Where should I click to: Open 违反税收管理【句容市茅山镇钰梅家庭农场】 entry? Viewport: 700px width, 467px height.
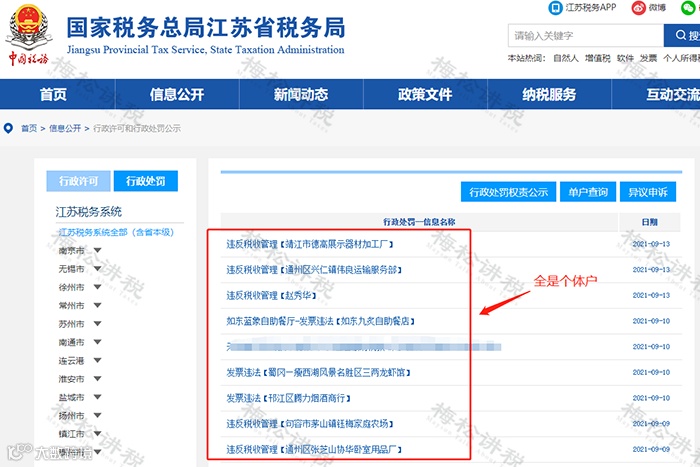pos(310,424)
